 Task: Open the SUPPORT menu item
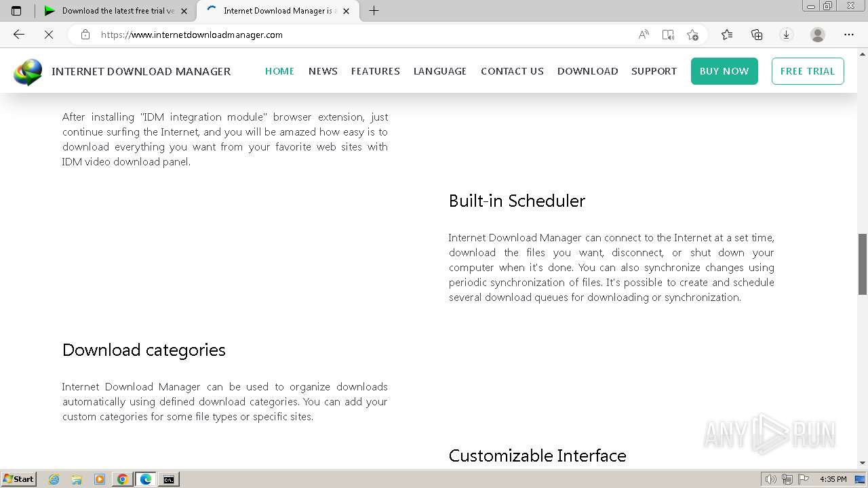(x=654, y=71)
